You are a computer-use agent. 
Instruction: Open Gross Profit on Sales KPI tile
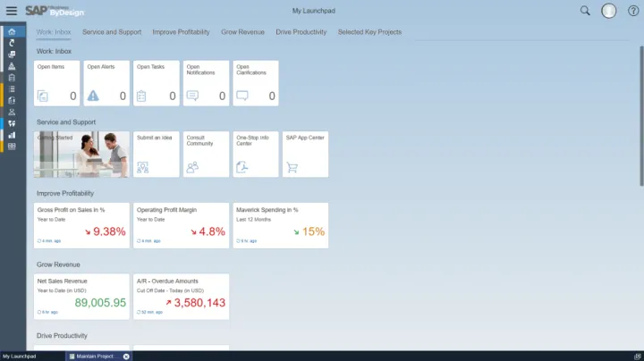(x=81, y=224)
